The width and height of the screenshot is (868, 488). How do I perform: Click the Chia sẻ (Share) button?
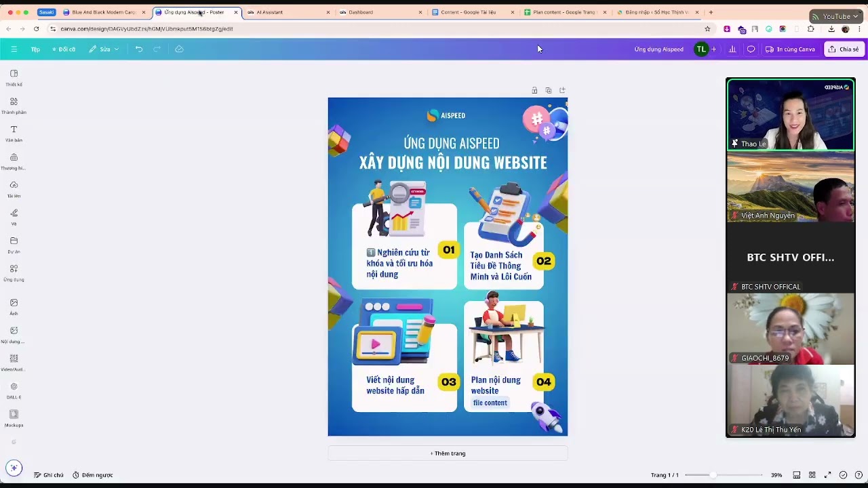pyautogui.click(x=844, y=49)
